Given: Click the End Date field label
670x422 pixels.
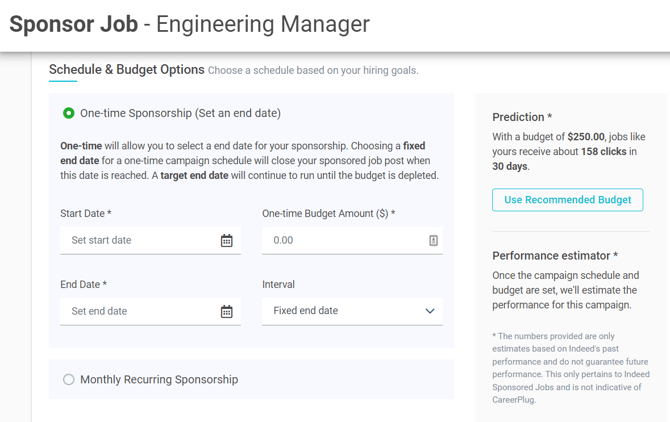Looking at the screenshot, I should tap(84, 285).
